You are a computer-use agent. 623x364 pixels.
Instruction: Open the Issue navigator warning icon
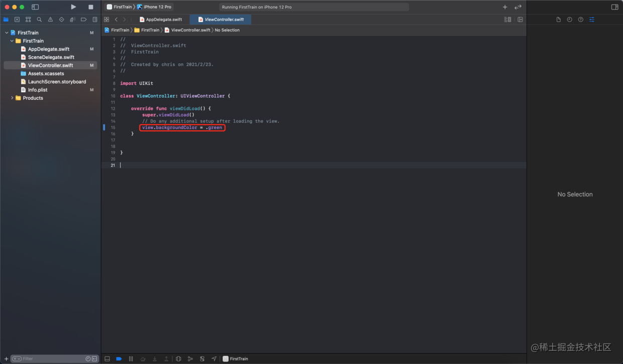pyautogui.click(x=50, y=20)
